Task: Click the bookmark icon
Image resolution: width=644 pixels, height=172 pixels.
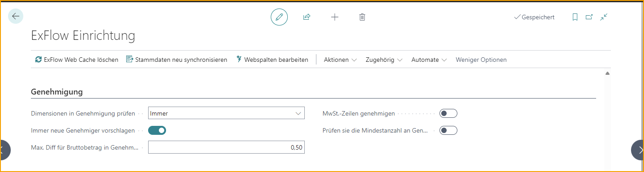Action: click(x=575, y=17)
